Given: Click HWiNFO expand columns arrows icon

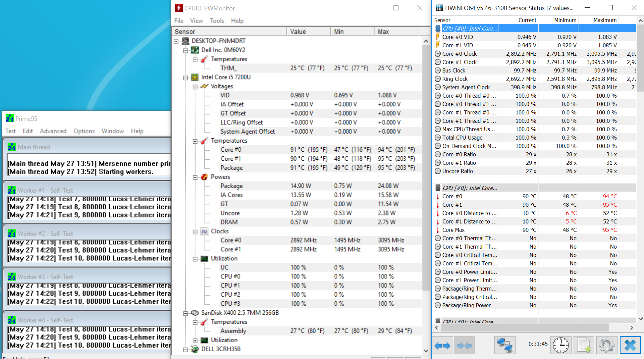Looking at the screenshot, I should (442, 345).
